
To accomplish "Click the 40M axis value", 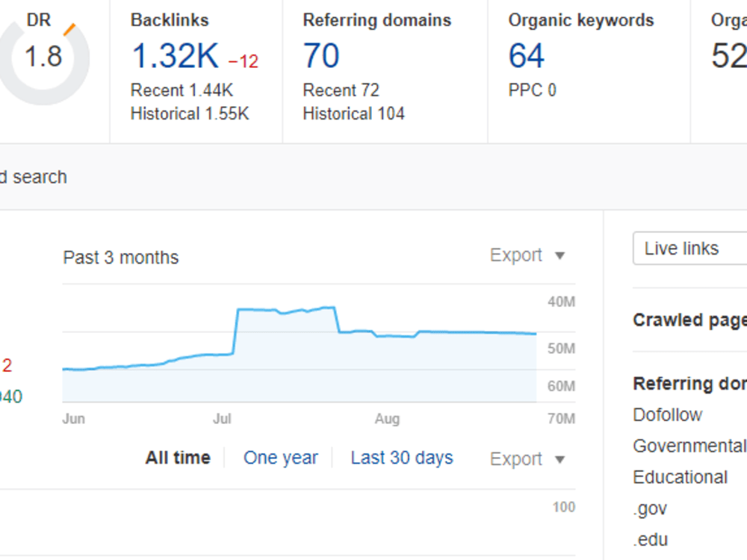I will tap(561, 302).
